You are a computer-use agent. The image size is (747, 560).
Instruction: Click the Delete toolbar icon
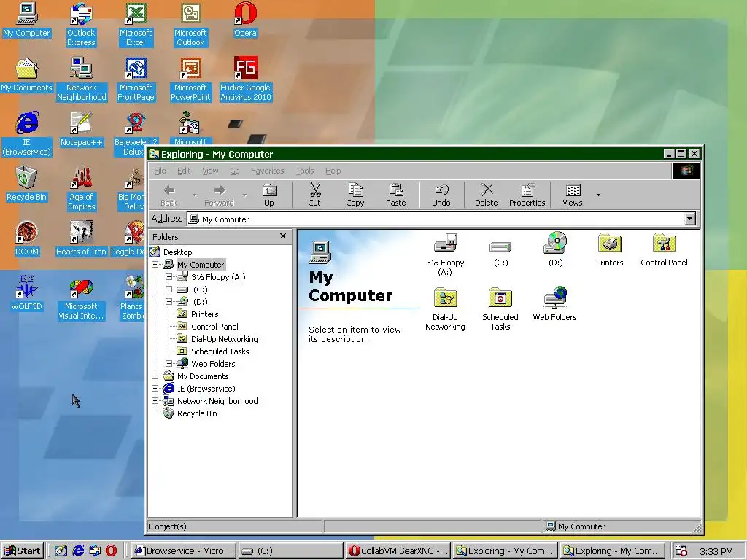click(487, 190)
